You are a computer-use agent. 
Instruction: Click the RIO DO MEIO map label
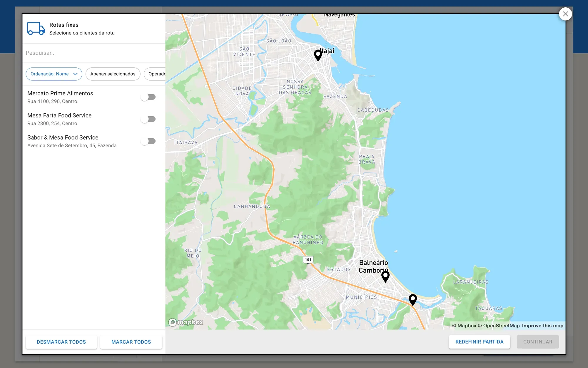[193, 253]
